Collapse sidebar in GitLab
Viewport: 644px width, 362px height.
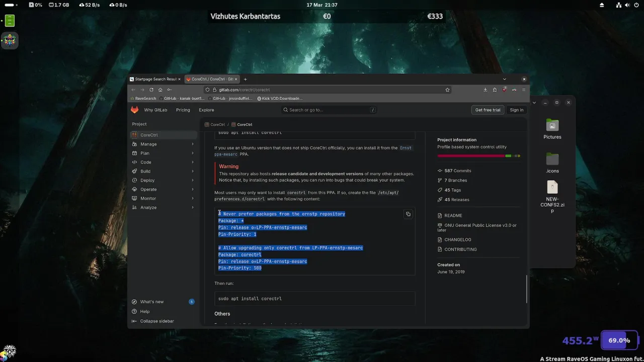click(x=153, y=321)
